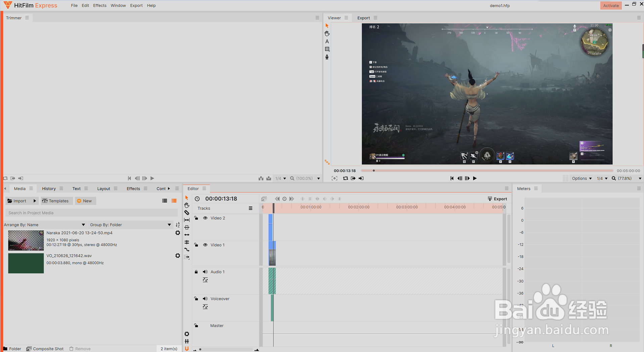644x352 pixels.
Task: Open the Effects menu in menu bar
Action: tap(100, 5)
